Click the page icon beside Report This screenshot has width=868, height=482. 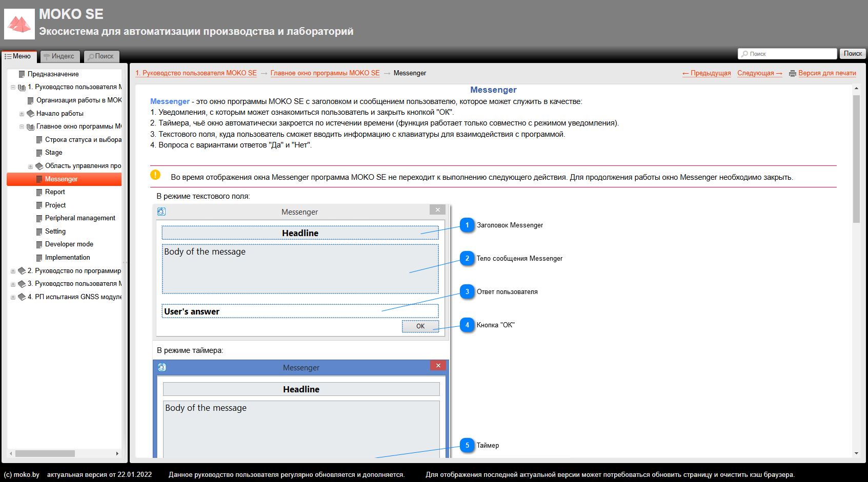[39, 192]
